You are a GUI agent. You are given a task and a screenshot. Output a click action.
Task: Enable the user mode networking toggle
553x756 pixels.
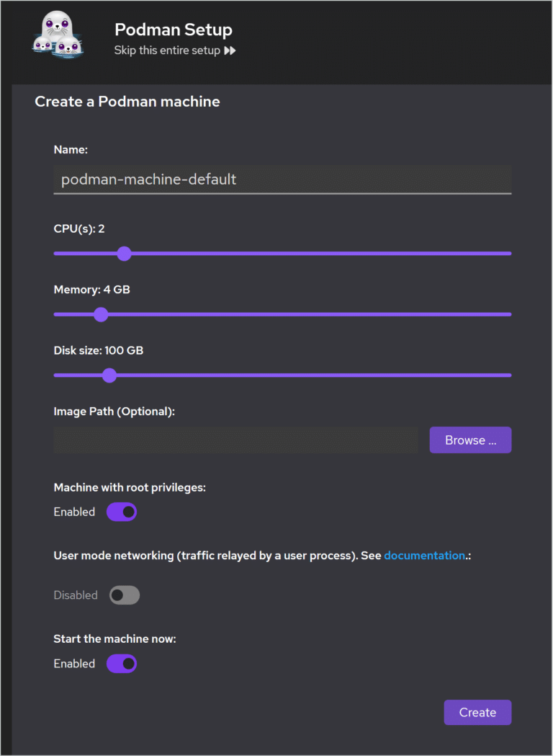click(x=124, y=595)
